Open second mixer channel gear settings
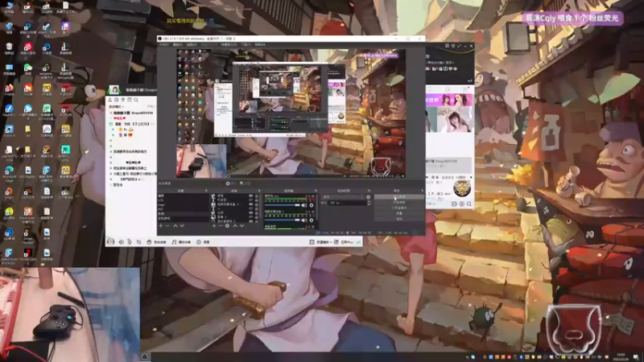This screenshot has width=644, height=362. pos(312,220)
